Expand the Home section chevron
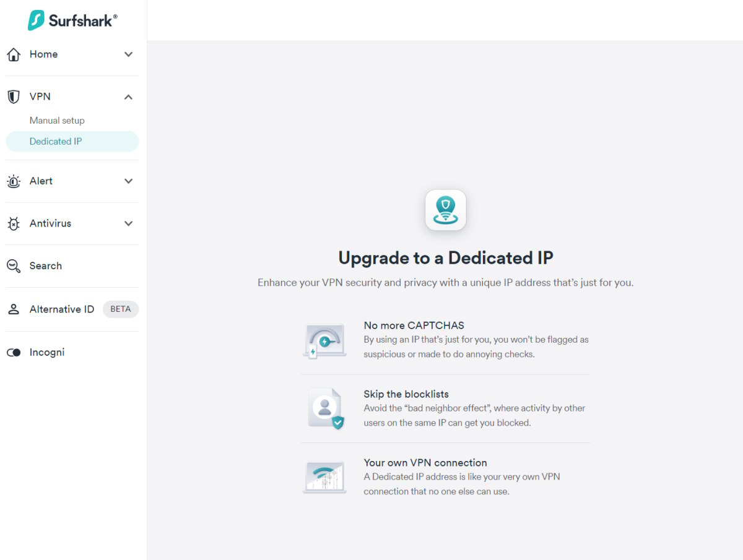The height and width of the screenshot is (560, 743). [128, 54]
